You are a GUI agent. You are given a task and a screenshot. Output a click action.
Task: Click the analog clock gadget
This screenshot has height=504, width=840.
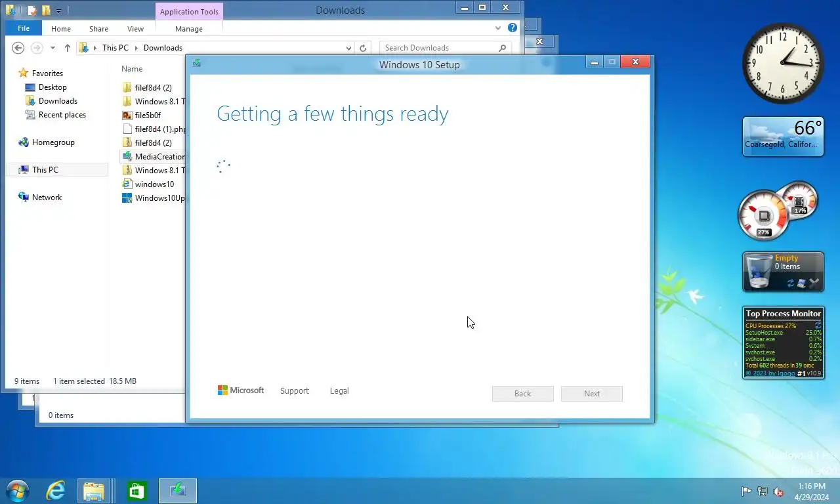click(783, 63)
